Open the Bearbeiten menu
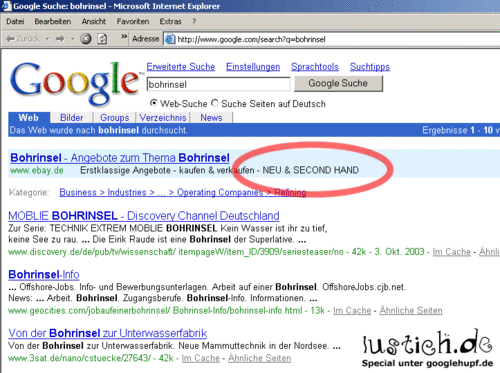Image resolution: width=500 pixels, height=373 pixels. (x=53, y=22)
